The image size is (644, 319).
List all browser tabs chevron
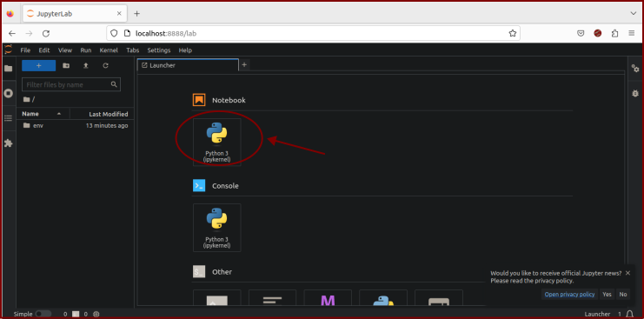tap(633, 14)
